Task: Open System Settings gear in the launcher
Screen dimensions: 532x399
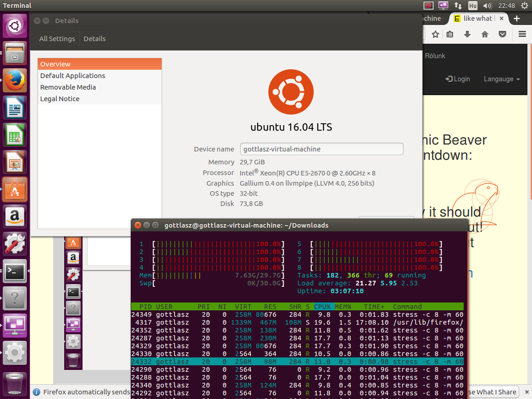Action: (x=15, y=352)
